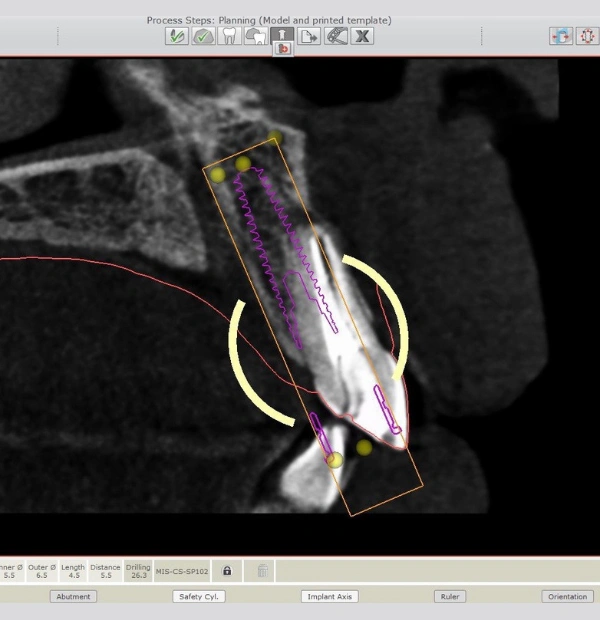Activate the Ruler button
Image resolution: width=600 pixels, height=620 pixels.
(450, 596)
